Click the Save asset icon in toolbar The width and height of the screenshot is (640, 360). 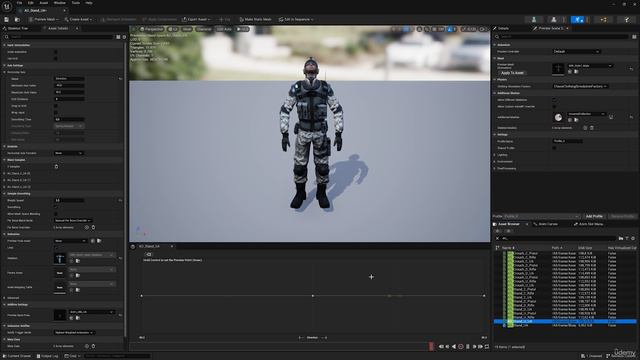click(7, 19)
